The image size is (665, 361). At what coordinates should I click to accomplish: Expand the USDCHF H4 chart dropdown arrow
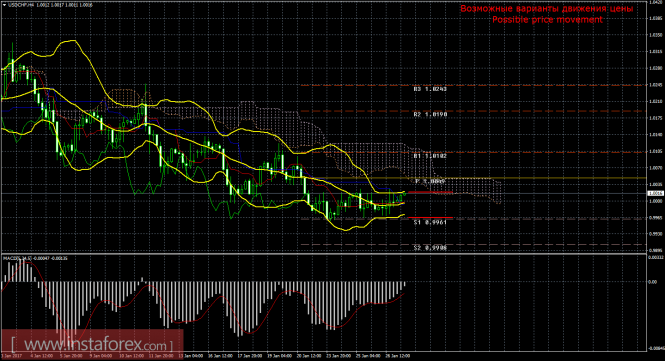4,5
